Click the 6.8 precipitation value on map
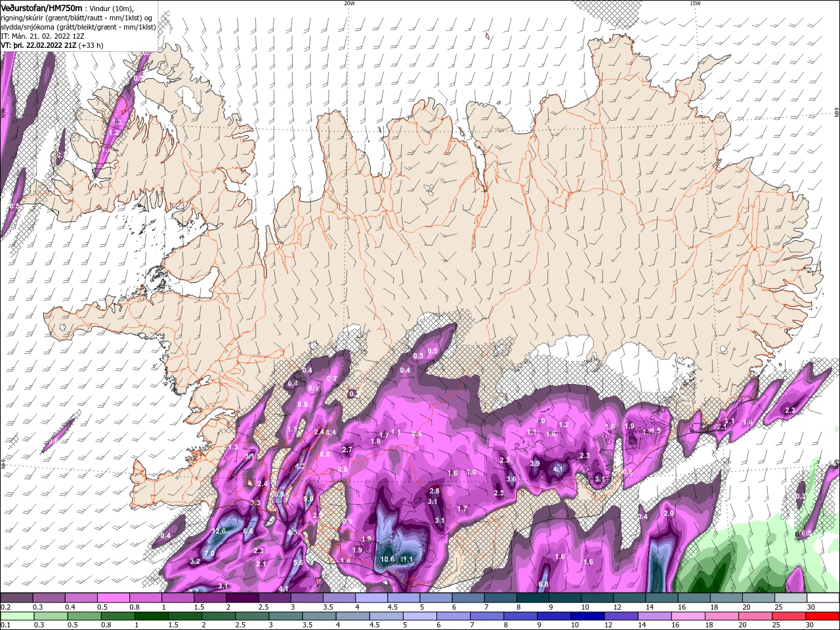 (543, 584)
